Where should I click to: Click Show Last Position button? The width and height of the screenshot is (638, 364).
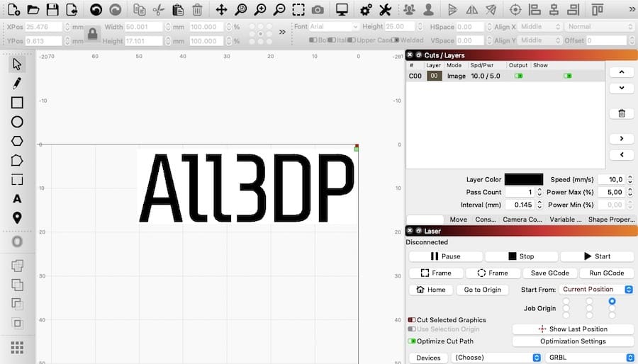click(x=573, y=329)
